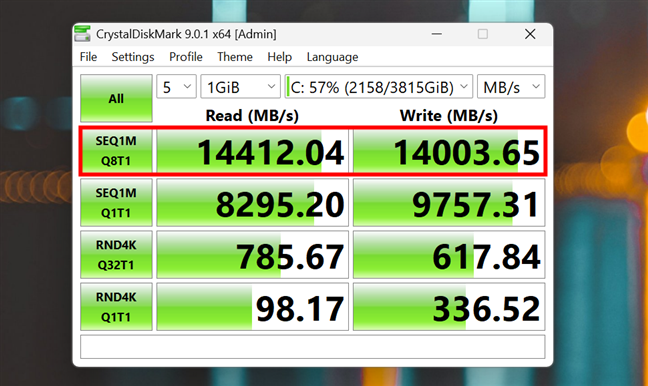Click the 14412.04 read result

[253, 151]
